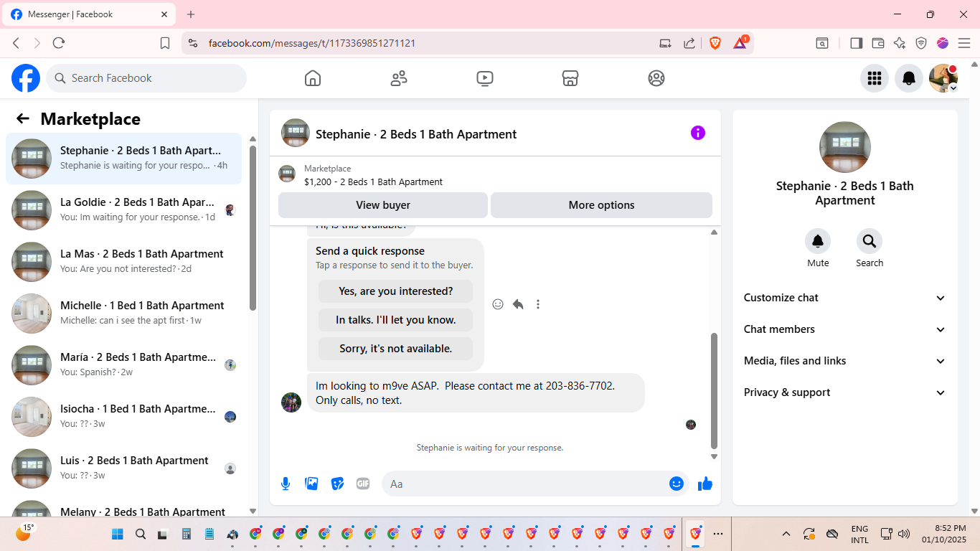Click the browser address bar URL
This screenshot has height=551, width=980.
[x=312, y=43]
